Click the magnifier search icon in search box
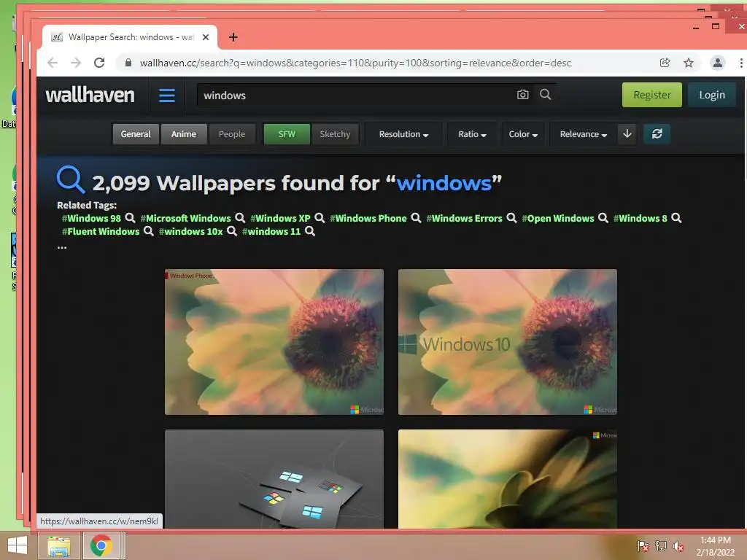 546,95
